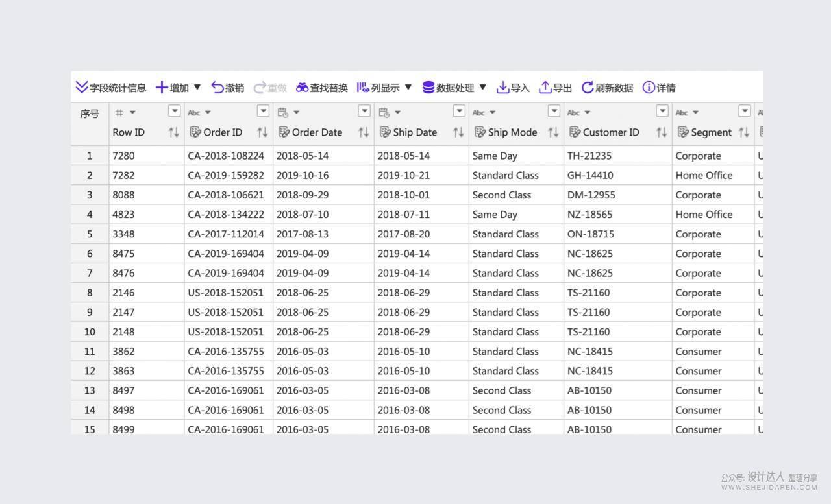Sort the table by Customer ID
Image resolution: width=831 pixels, height=504 pixels.
click(662, 132)
